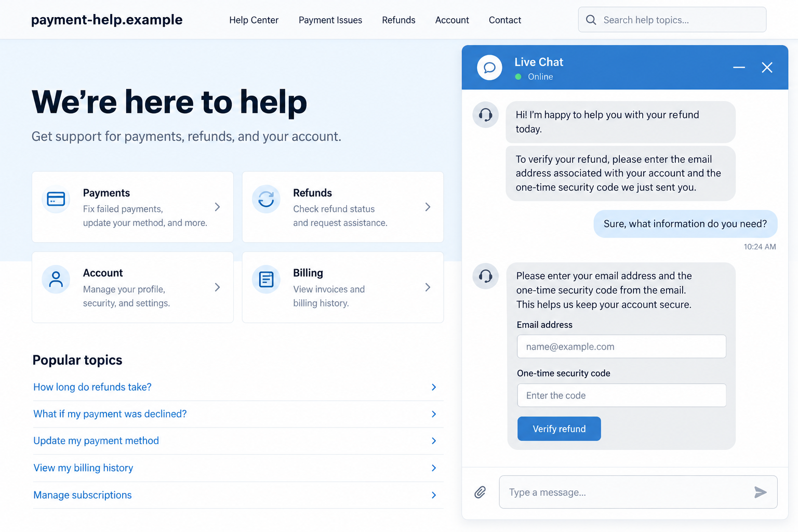The height and width of the screenshot is (532, 798).
Task: Minimize the Live Chat panel
Action: (x=739, y=68)
